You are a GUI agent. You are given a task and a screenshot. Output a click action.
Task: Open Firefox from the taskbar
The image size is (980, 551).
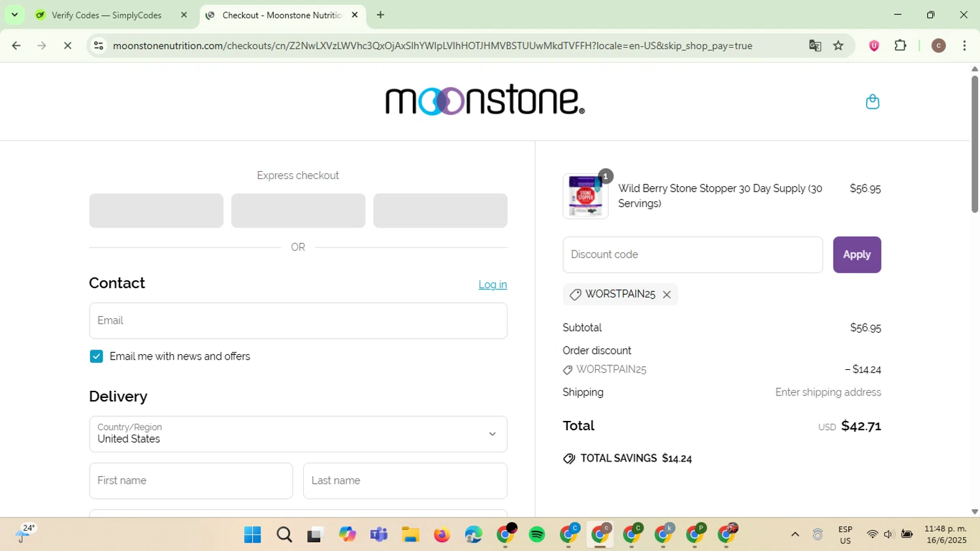(442, 535)
